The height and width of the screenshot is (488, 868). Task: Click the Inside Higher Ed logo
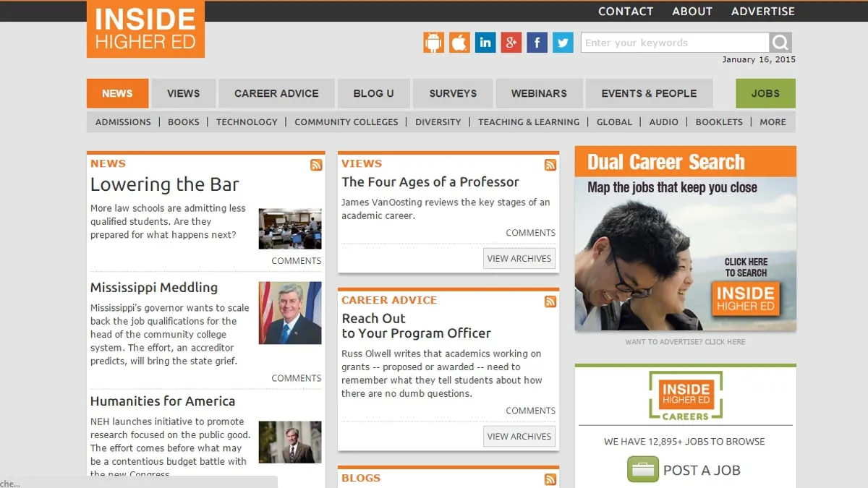coord(145,30)
